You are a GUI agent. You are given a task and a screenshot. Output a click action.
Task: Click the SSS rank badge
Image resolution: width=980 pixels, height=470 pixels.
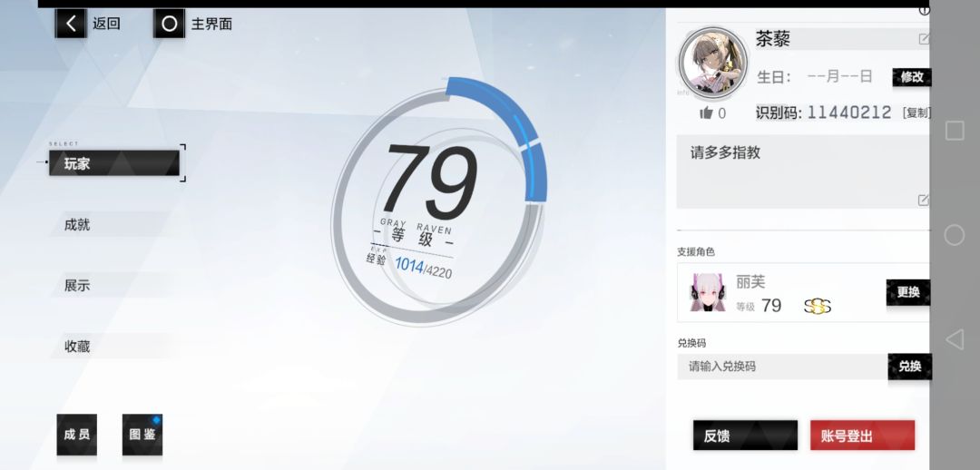[x=818, y=307]
